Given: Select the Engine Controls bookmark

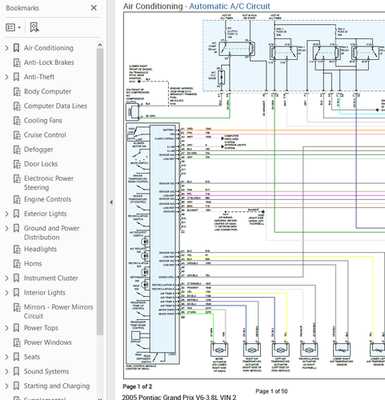Looking at the screenshot, I should point(48,199).
